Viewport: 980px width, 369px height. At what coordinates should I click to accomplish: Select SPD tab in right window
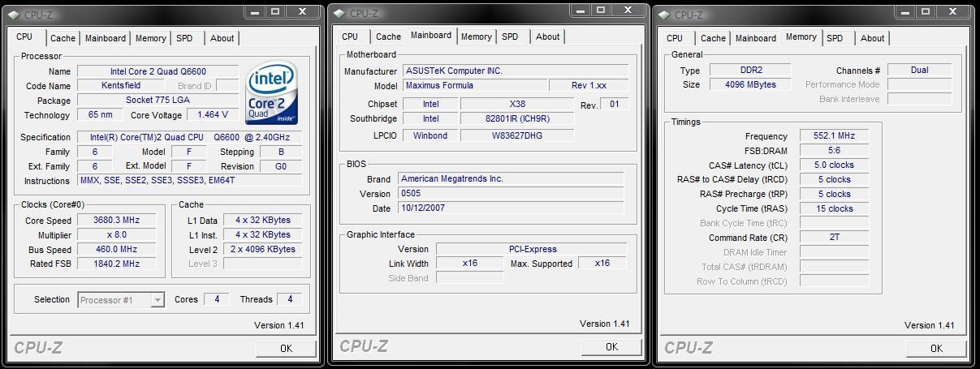pos(835,38)
